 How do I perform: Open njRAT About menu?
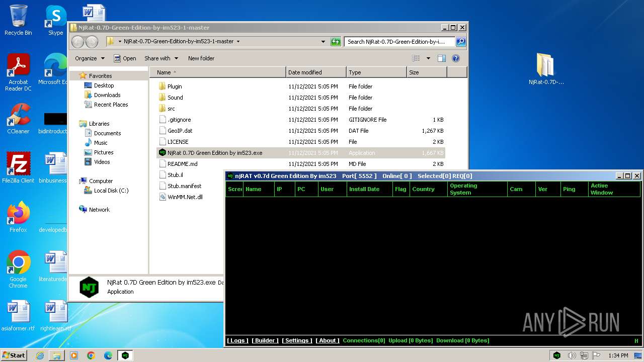coord(328,340)
